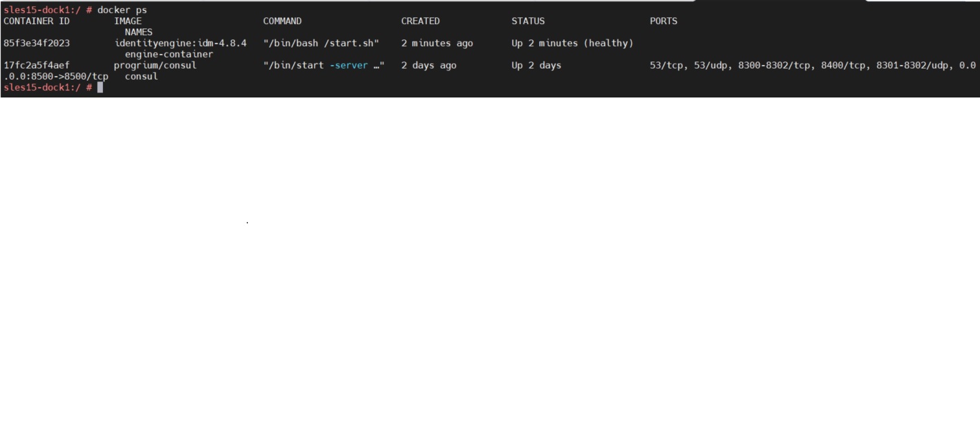Screen dimensions: 980x448
Task: Click the STATUS column header
Action: (528, 21)
